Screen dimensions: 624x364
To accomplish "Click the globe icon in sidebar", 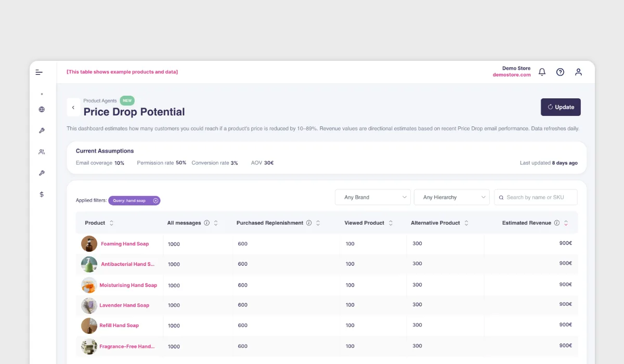I will (42, 110).
